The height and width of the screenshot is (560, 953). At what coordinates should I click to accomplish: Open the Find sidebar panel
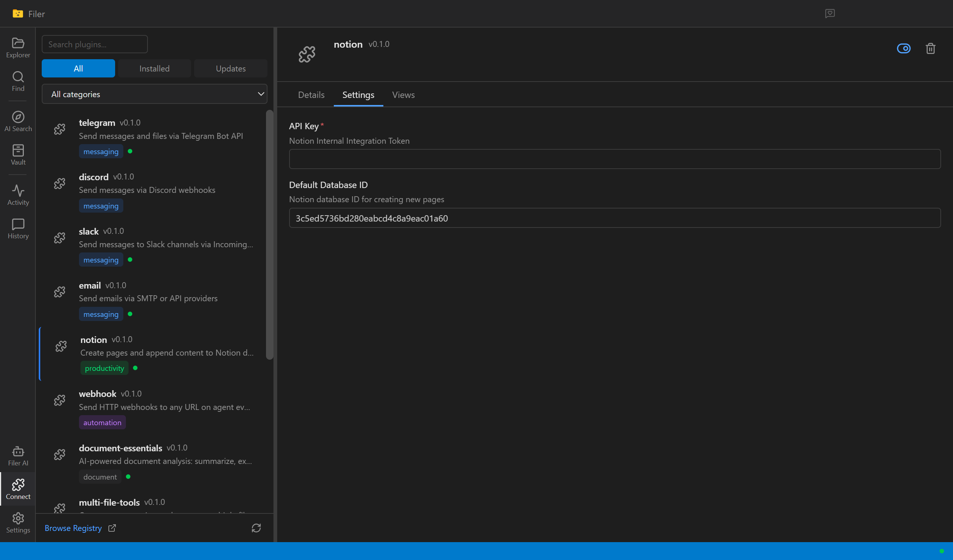18,82
